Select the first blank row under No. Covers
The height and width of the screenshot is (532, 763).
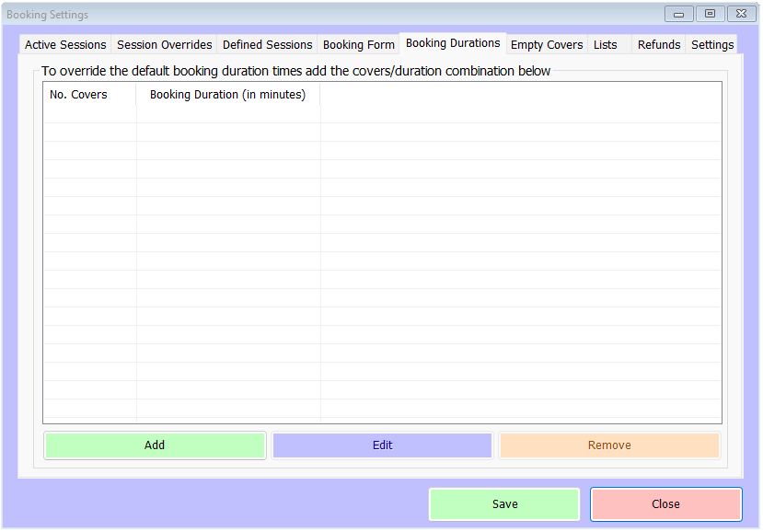[89, 114]
